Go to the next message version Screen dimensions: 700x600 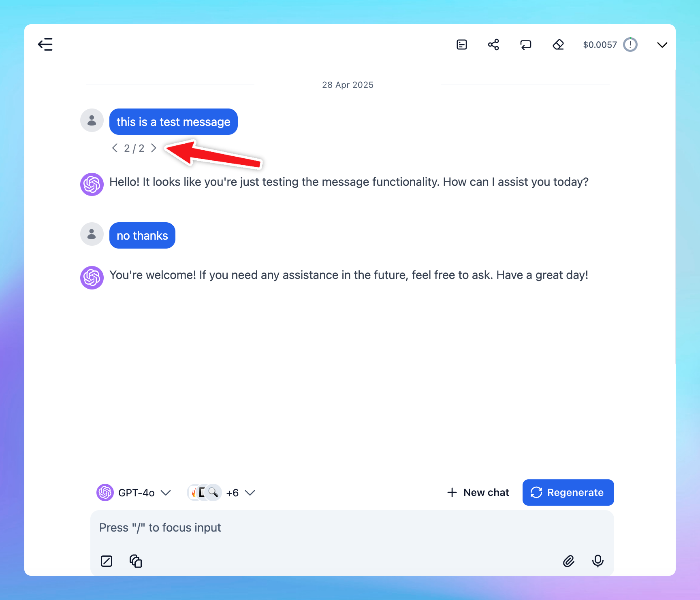(x=154, y=148)
